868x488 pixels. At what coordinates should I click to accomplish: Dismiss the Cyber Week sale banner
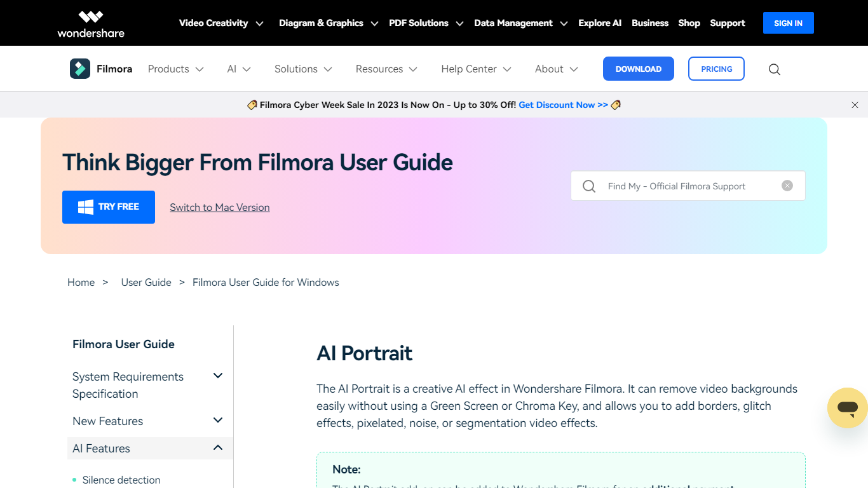click(x=855, y=105)
